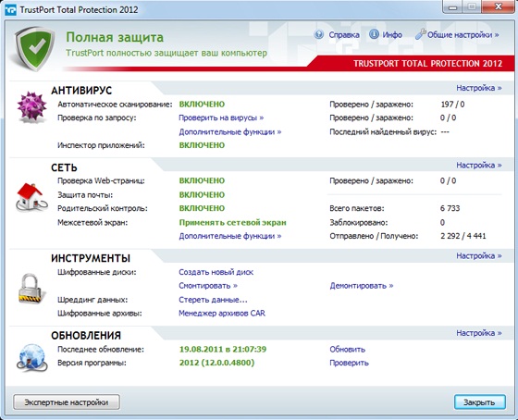Click the red-roof house Network section icon

pyautogui.click(x=31, y=197)
